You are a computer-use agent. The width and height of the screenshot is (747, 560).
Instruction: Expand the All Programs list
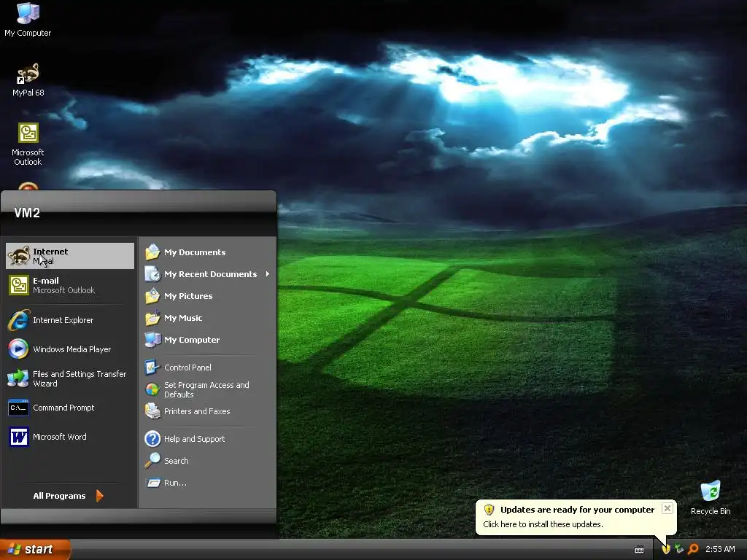click(x=68, y=496)
